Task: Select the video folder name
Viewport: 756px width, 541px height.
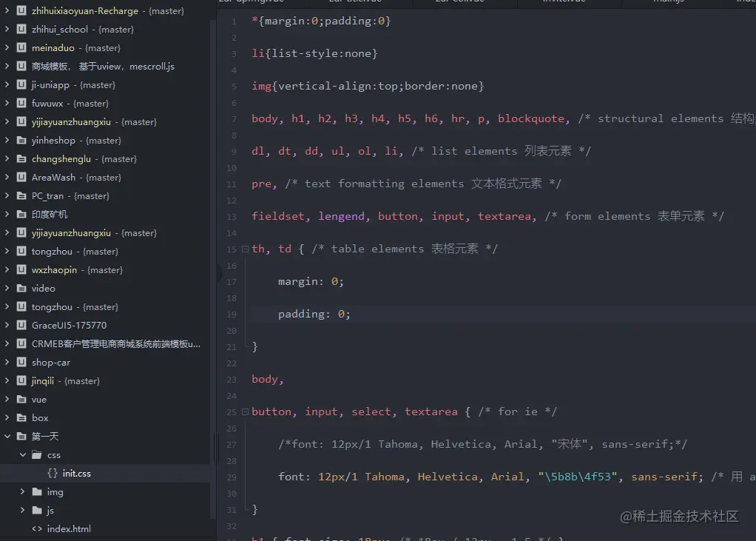Action: click(44, 289)
